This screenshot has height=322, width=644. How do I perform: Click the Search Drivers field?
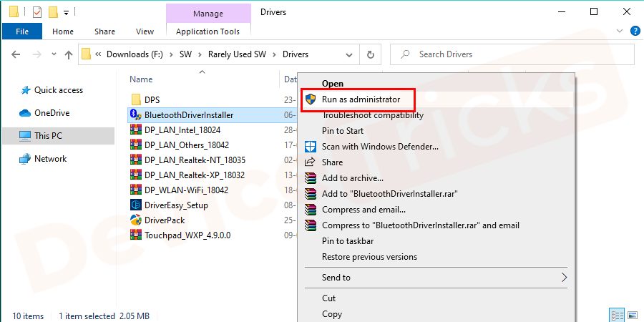(x=512, y=54)
